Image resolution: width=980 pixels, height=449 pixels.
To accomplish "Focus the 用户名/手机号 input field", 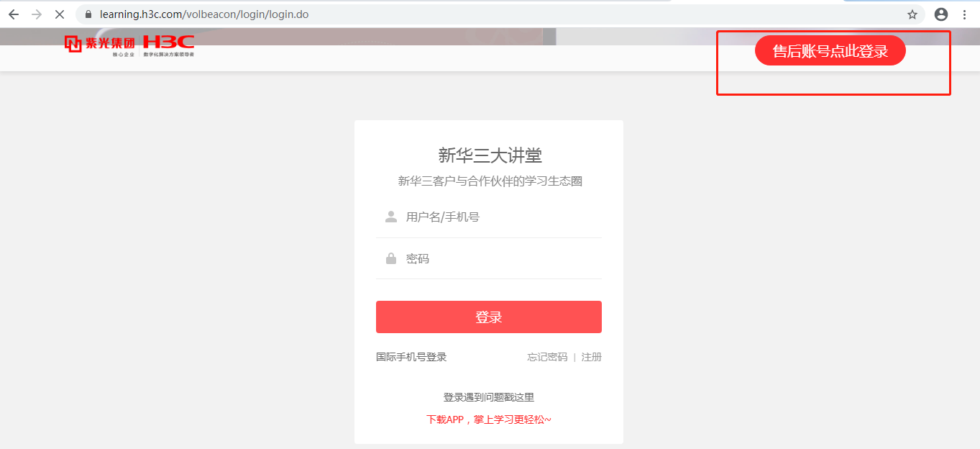I will 489,217.
